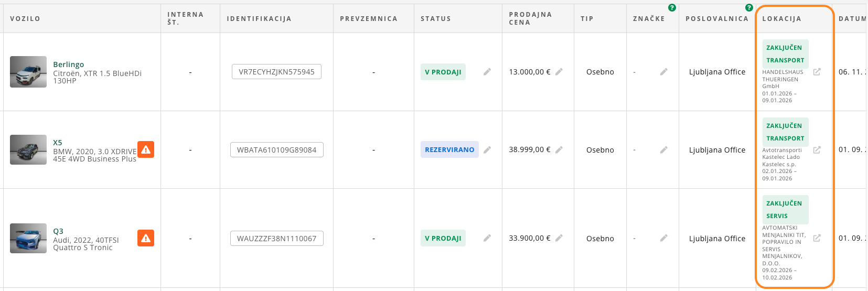The height and width of the screenshot is (291, 868).
Task: Click the VIN field VR7ECYHZJKN575945
Action: point(276,72)
